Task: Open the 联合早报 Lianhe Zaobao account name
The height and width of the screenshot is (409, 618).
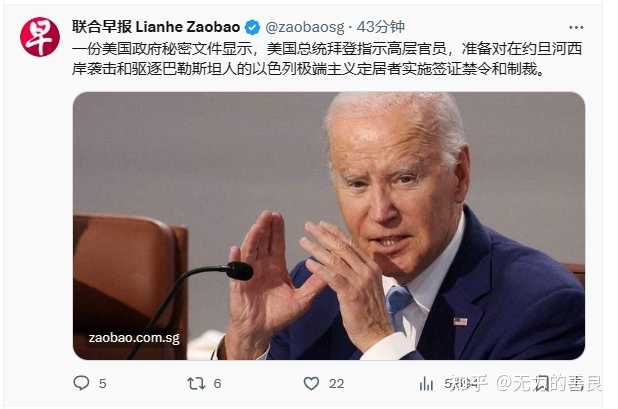Action: 156,27
